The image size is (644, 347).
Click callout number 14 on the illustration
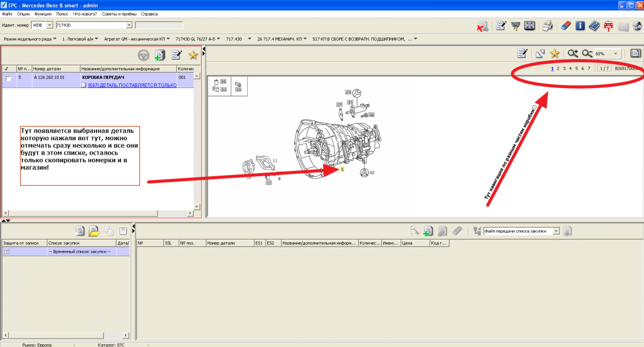coord(248,177)
